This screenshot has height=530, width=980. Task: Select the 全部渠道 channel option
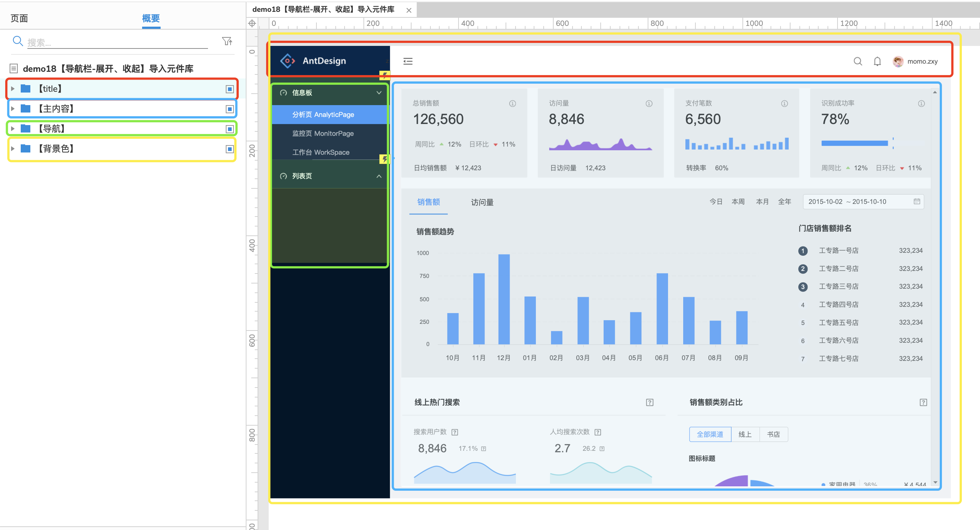[710, 435]
